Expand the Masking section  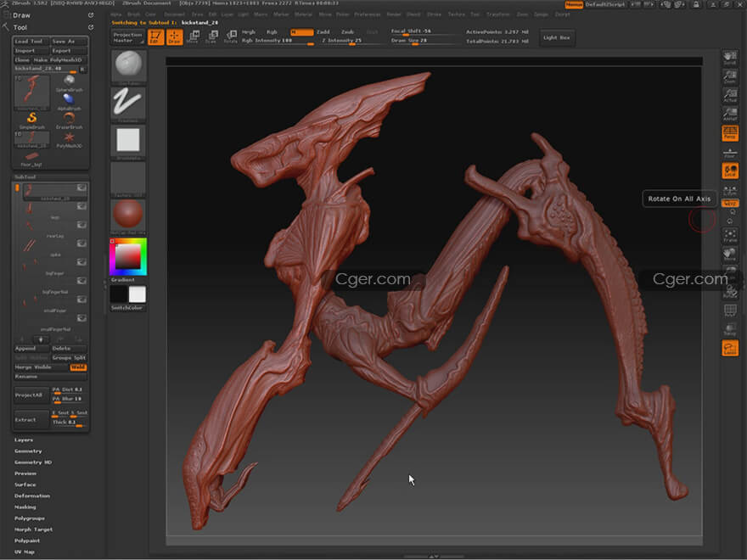point(25,507)
